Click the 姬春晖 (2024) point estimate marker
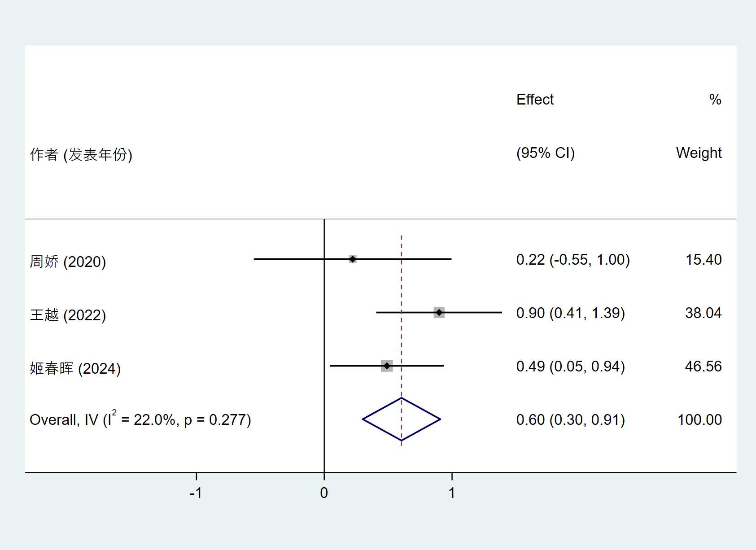This screenshot has height=550, width=756. coord(387,366)
